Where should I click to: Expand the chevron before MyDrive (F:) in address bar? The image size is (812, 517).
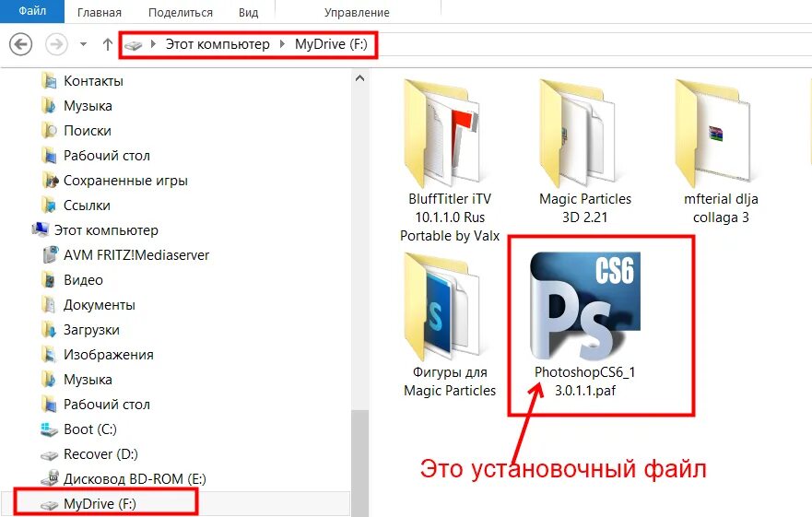click(x=282, y=44)
